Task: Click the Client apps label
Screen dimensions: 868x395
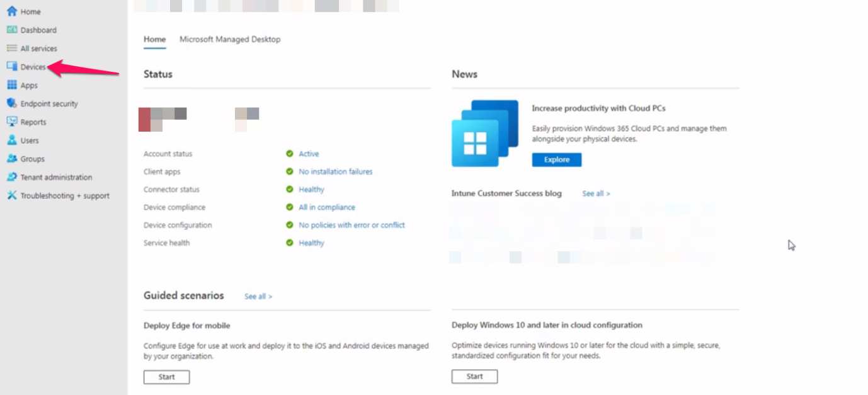Action: (162, 171)
